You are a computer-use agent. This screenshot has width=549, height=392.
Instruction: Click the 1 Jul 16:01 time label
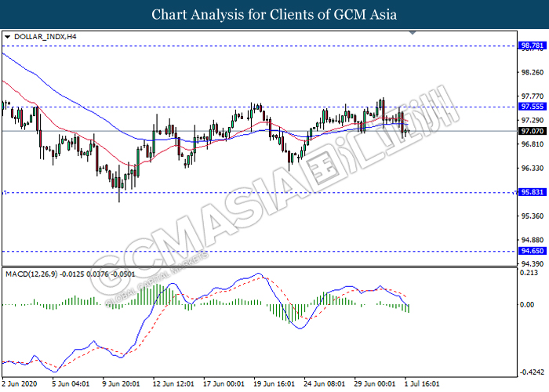tap(422, 384)
